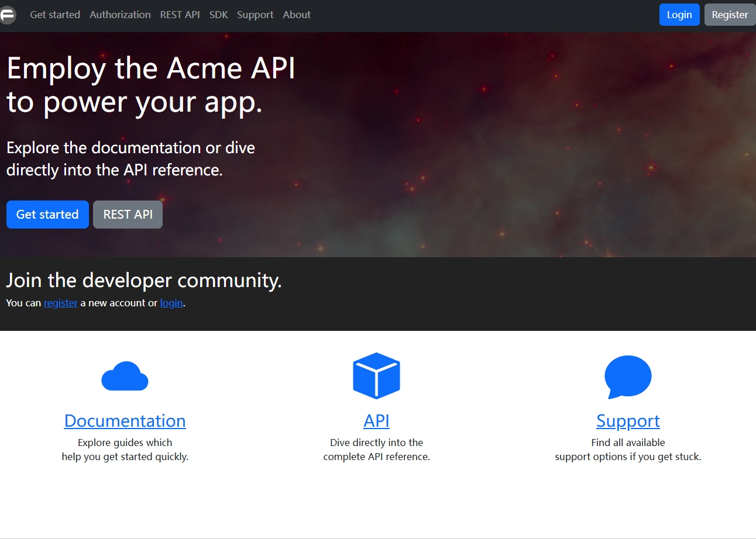
Task: Click the chat bubble Support icon
Action: pos(628,376)
